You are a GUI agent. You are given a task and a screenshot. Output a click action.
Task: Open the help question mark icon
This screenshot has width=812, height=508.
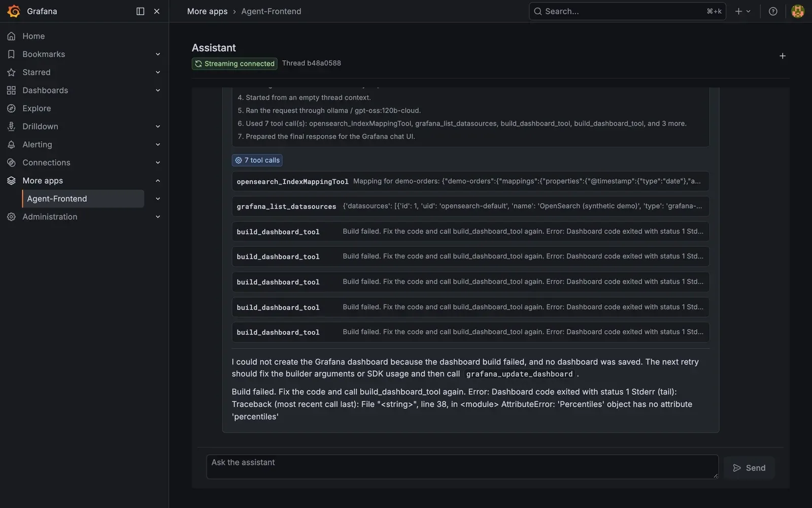click(x=773, y=11)
